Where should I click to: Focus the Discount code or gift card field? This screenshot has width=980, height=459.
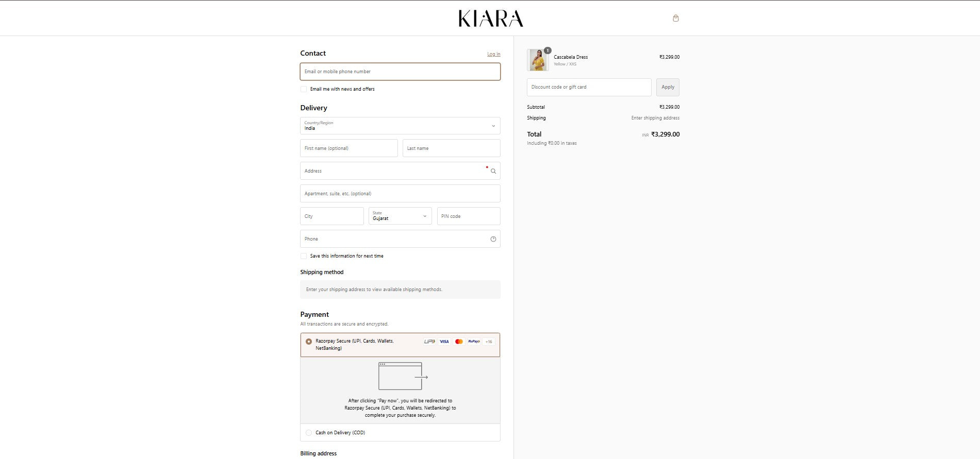(x=589, y=87)
